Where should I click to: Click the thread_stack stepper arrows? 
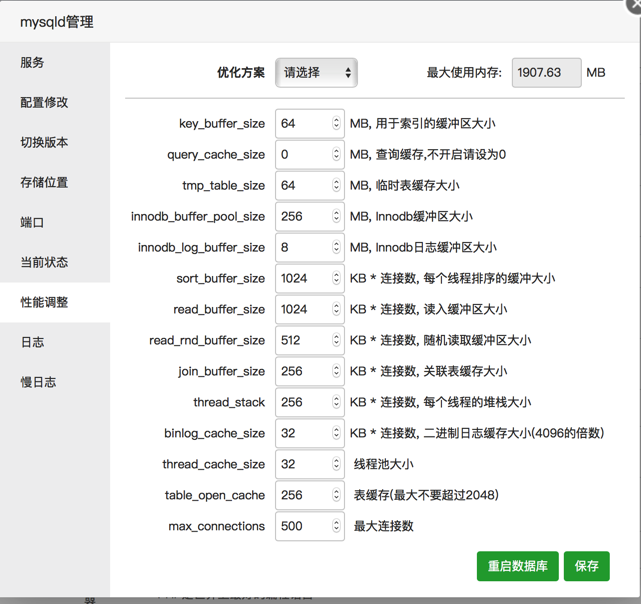(336, 402)
